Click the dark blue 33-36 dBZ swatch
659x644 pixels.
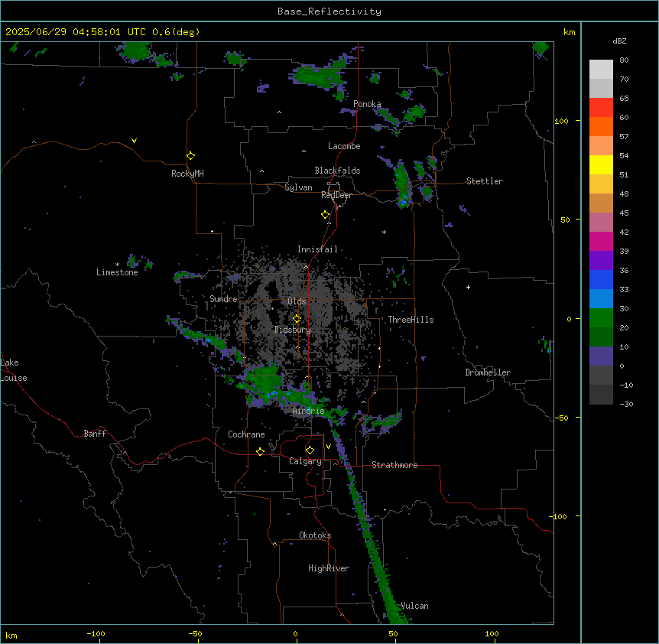point(601,279)
